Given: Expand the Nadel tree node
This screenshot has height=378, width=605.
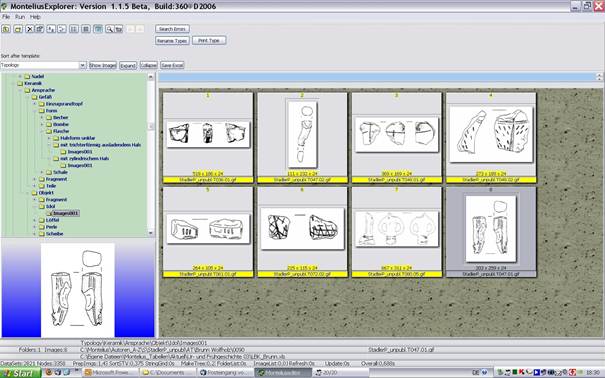Looking at the screenshot, I should [20, 76].
